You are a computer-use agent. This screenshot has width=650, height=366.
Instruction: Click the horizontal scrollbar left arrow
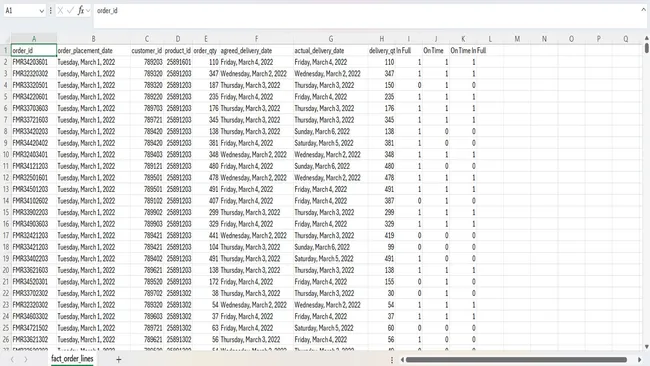(402, 360)
